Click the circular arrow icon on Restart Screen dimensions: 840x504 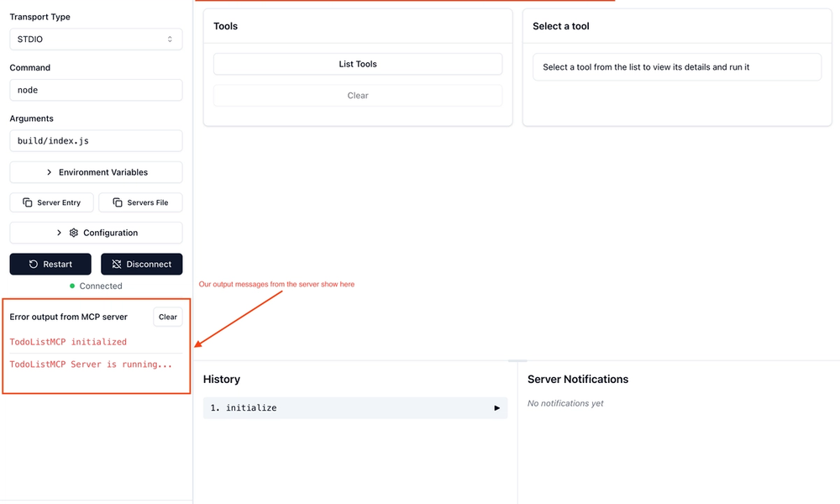(x=34, y=264)
